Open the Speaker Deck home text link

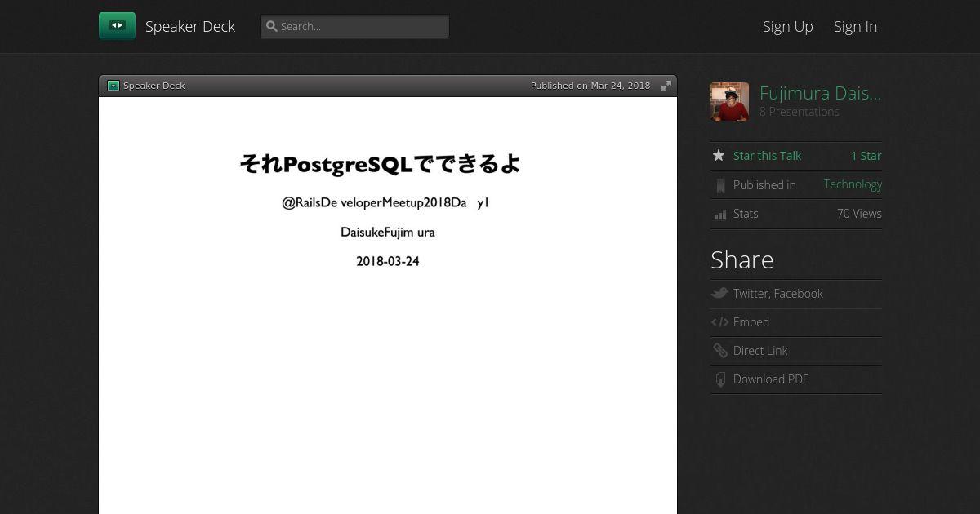click(x=190, y=26)
